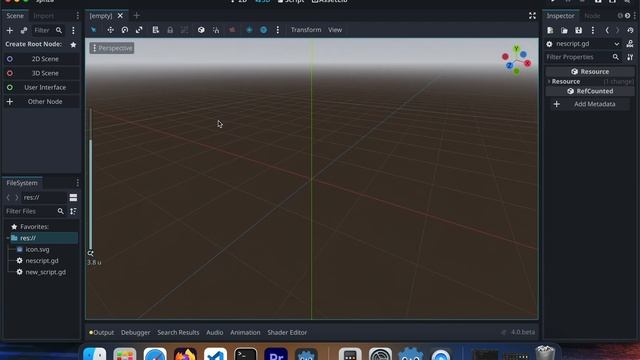The width and height of the screenshot is (640, 360).
Task: Open the Animation bottom panel
Action: coord(245,332)
